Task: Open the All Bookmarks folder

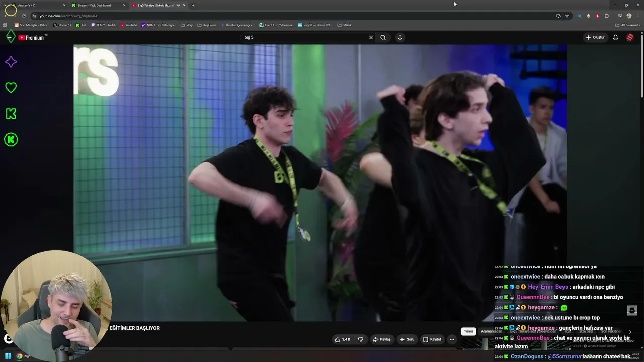Action: click(x=627, y=25)
